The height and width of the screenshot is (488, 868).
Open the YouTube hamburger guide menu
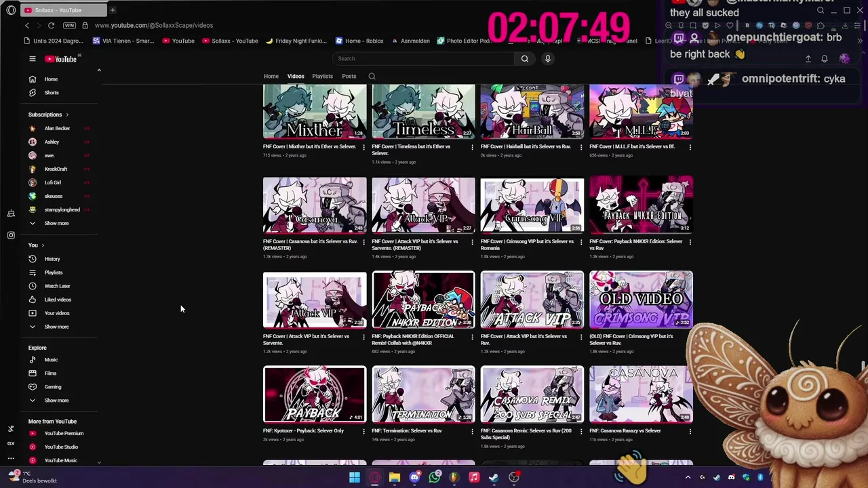pyautogui.click(x=32, y=59)
